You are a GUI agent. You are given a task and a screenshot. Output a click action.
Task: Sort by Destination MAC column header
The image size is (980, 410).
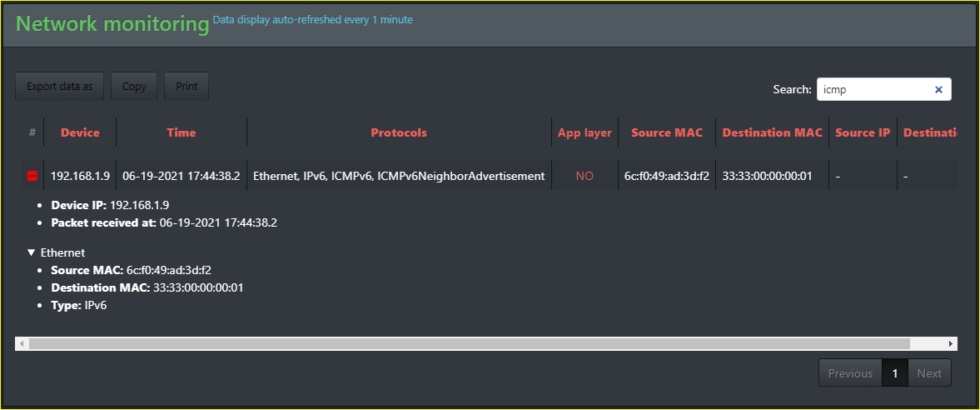[773, 132]
